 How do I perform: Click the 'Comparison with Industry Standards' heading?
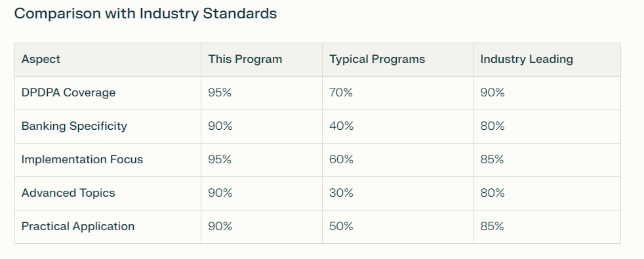click(x=146, y=14)
